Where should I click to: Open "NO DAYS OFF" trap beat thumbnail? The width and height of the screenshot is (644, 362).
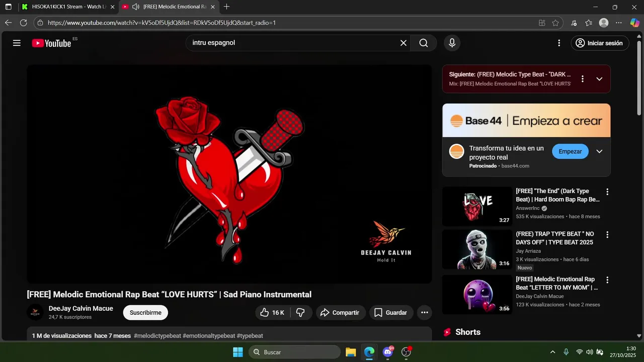coord(477,249)
